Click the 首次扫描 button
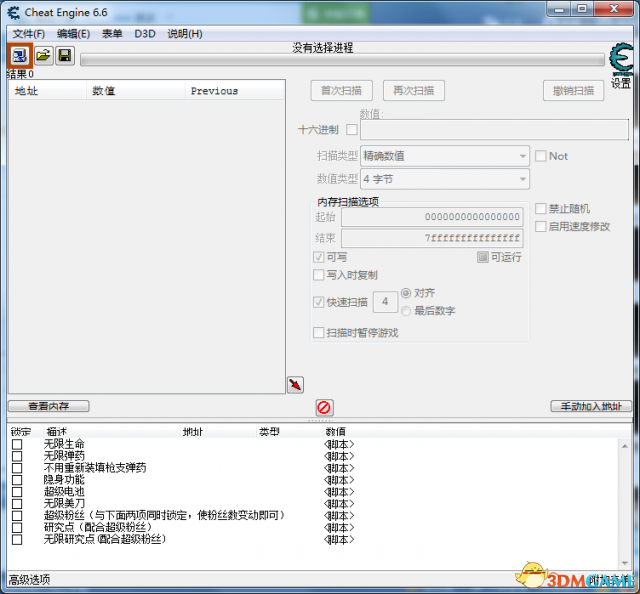The image size is (640, 594). point(341,90)
